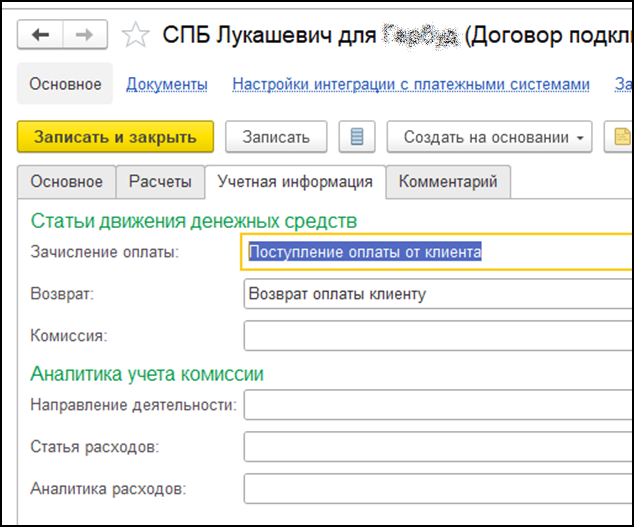Open the document movements report list icon
Viewport: 634px width, 527px height.
pos(357,137)
